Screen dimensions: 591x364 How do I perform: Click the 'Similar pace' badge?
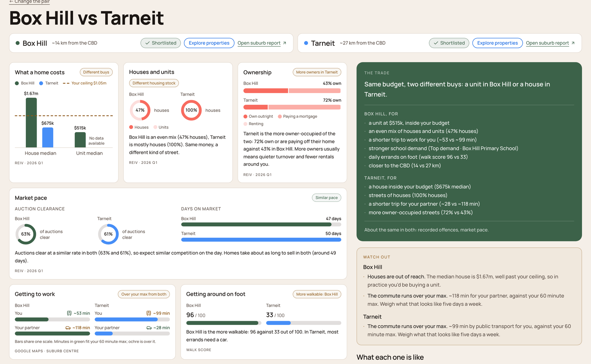(327, 198)
